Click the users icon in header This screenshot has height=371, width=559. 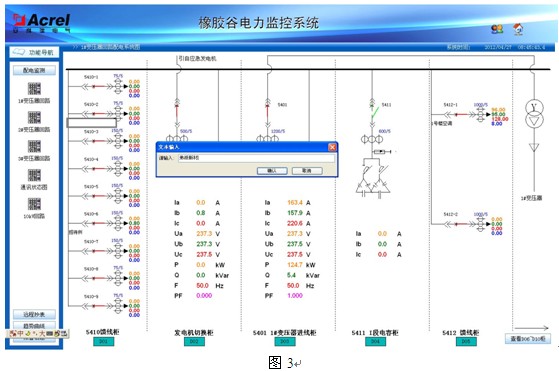(497, 29)
